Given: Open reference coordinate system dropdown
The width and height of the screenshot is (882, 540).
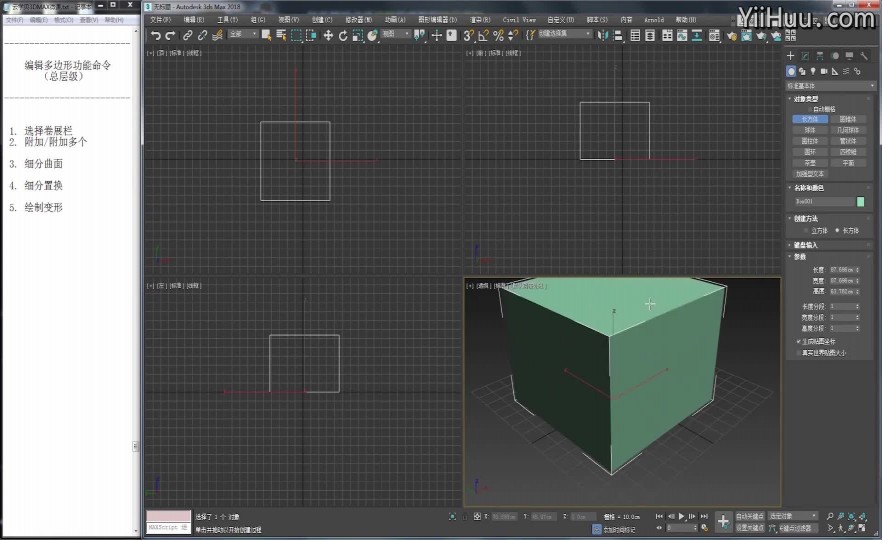Looking at the screenshot, I should click(x=396, y=34).
